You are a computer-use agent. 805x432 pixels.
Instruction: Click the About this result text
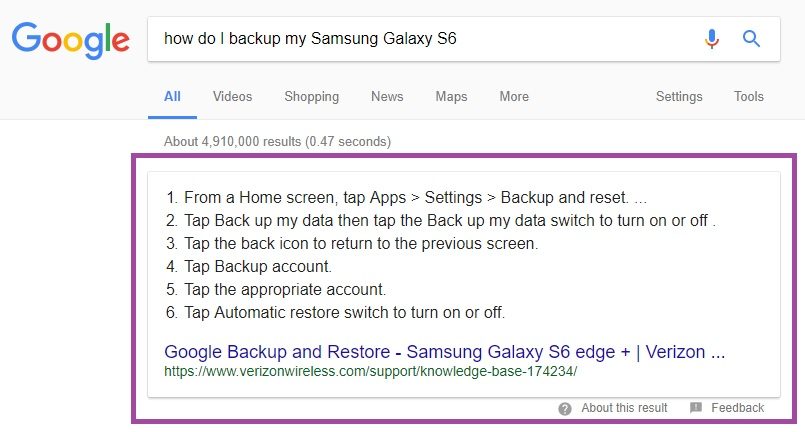(x=624, y=408)
